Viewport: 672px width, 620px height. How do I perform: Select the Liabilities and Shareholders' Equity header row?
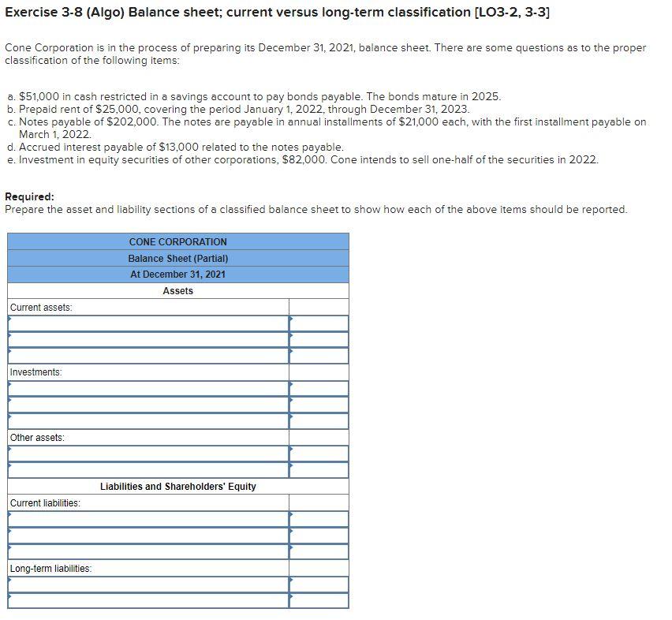click(177, 487)
